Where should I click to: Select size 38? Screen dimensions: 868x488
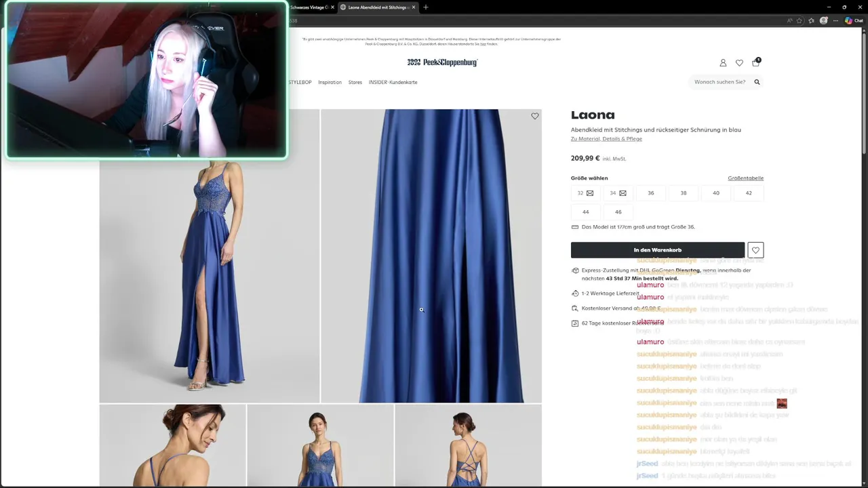[x=684, y=193]
